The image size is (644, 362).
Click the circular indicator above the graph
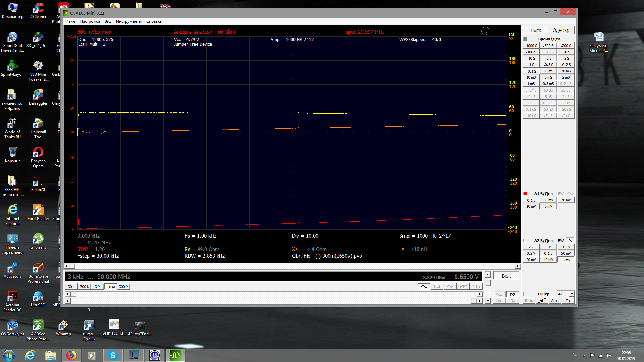coord(485,31)
